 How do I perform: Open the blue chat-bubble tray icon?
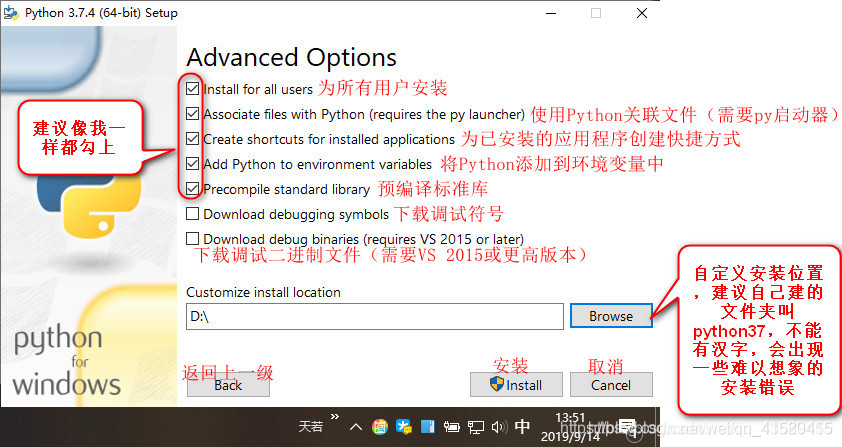tap(403, 427)
